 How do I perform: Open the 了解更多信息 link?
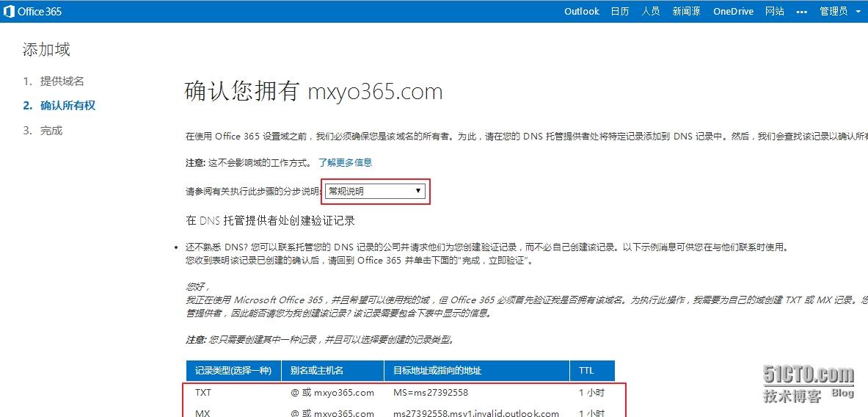345,162
